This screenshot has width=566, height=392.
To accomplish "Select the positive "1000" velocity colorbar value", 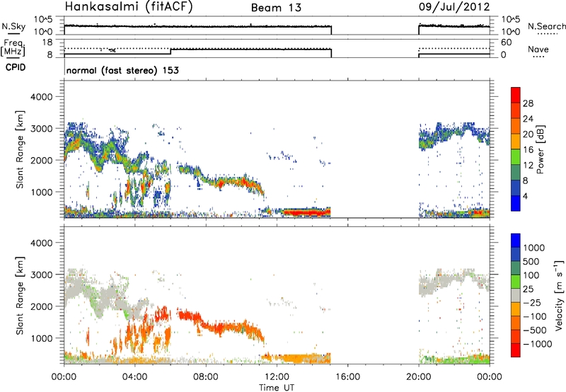I will tap(533, 248).
